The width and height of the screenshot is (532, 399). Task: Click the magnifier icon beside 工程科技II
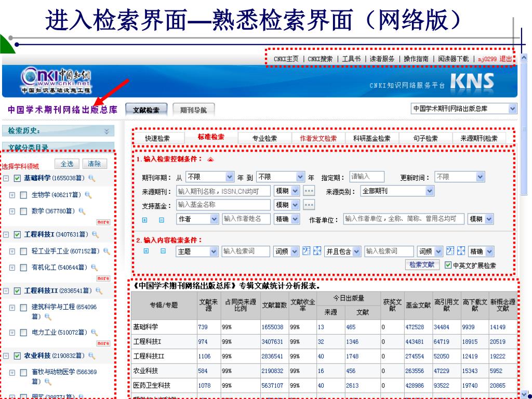pyautogui.click(x=99, y=291)
